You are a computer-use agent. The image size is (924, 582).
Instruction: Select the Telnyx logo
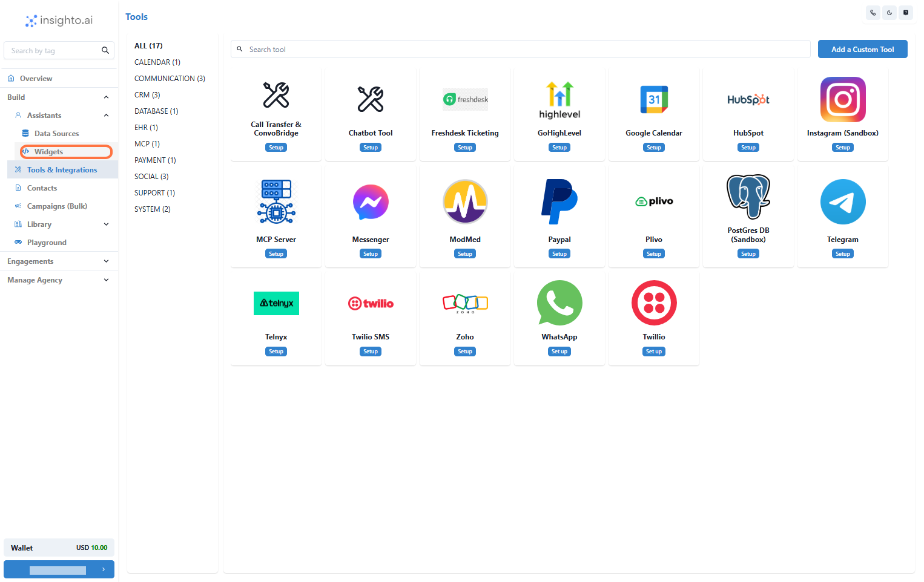pos(276,303)
